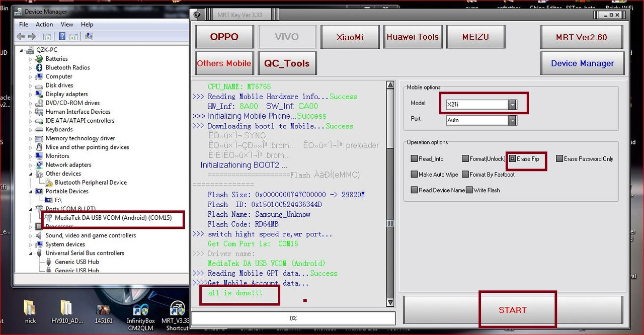The height and width of the screenshot is (335, 644).
Task: Open the nick folder on desktop
Action: (x=30, y=308)
